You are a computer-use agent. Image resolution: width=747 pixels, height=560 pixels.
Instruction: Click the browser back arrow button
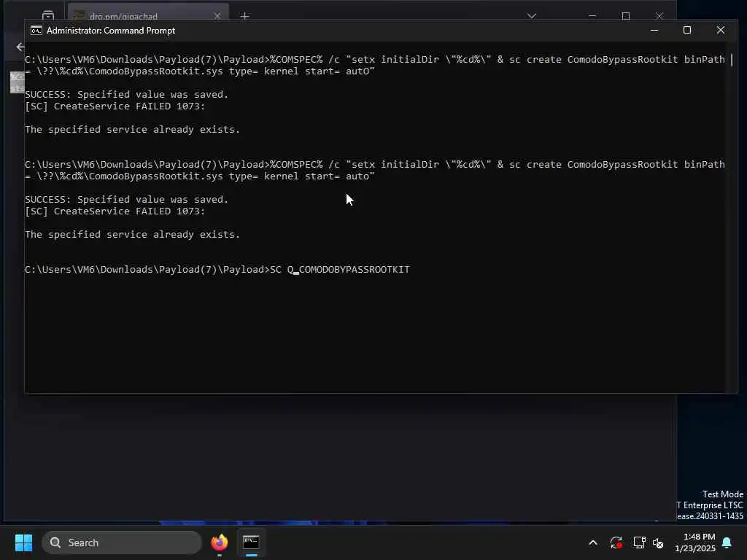pos(20,47)
